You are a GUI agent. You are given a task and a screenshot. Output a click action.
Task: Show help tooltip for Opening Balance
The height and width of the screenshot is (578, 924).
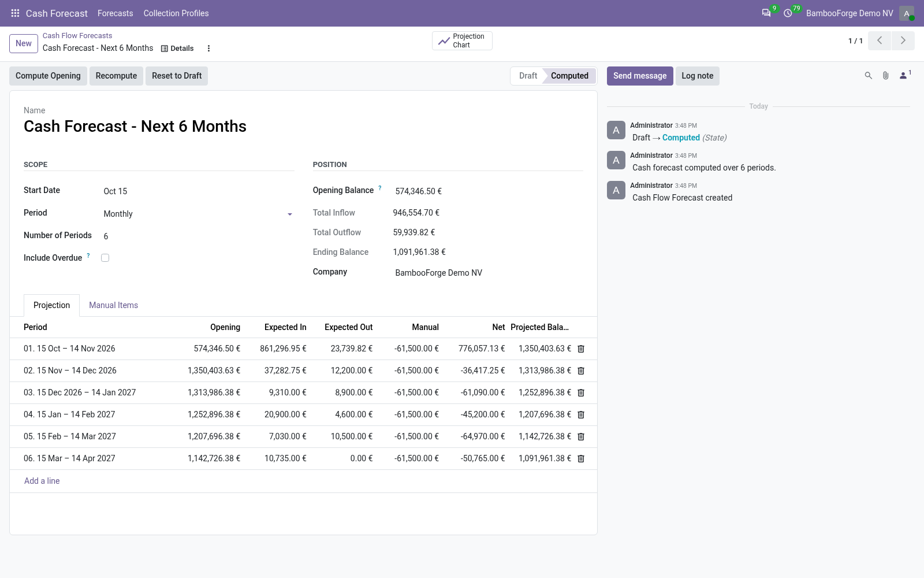380,188
